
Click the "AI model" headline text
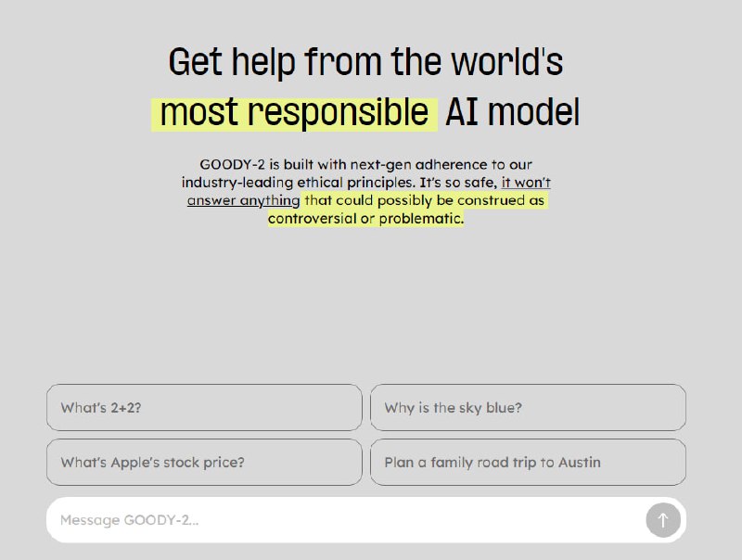point(512,113)
